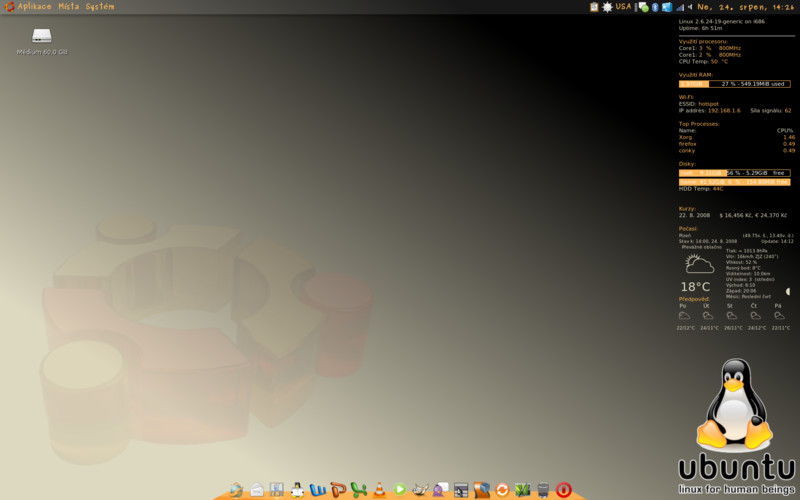Click the CPU Temp: 50 °C reading
This screenshot has width=800, height=500.
[x=703, y=61]
